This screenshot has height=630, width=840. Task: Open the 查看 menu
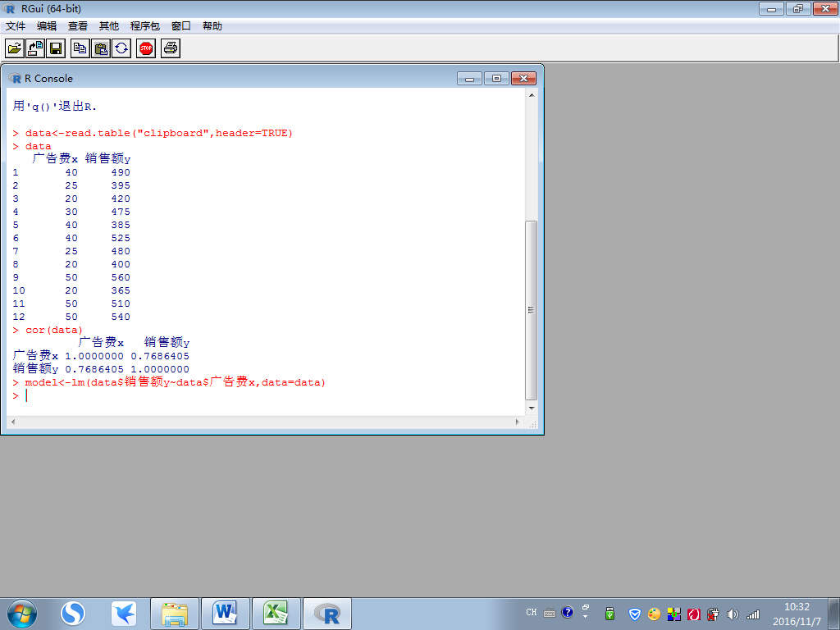[78, 25]
